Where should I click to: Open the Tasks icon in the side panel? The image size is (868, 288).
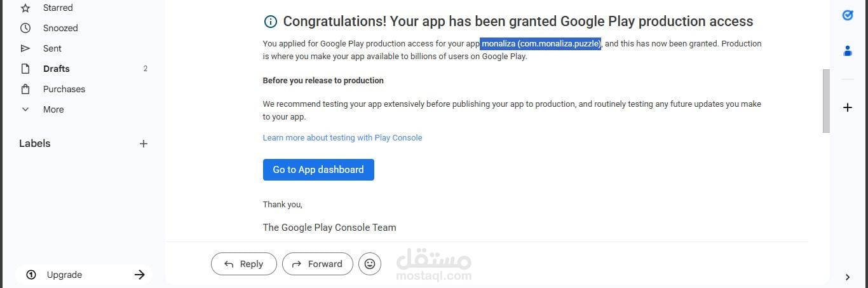tap(847, 15)
